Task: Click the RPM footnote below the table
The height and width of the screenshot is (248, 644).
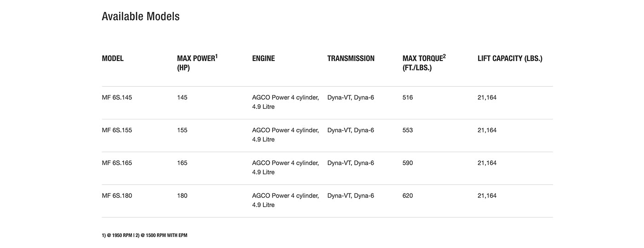Action: (144, 235)
